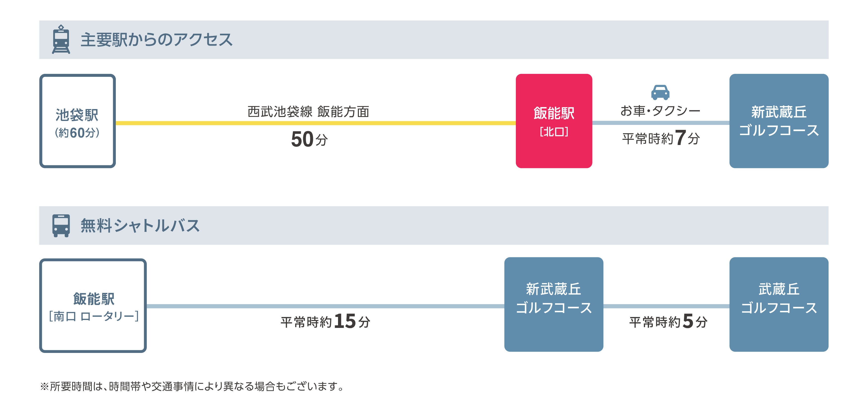
Task: Click the 平常時約5分 time label
Action: tap(668, 321)
